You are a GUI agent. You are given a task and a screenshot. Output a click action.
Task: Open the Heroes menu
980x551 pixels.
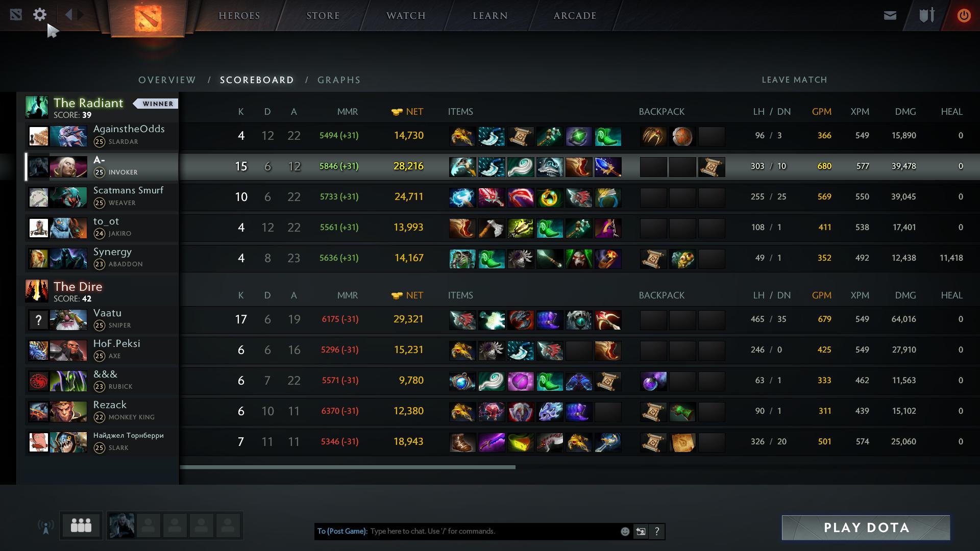pos(239,16)
